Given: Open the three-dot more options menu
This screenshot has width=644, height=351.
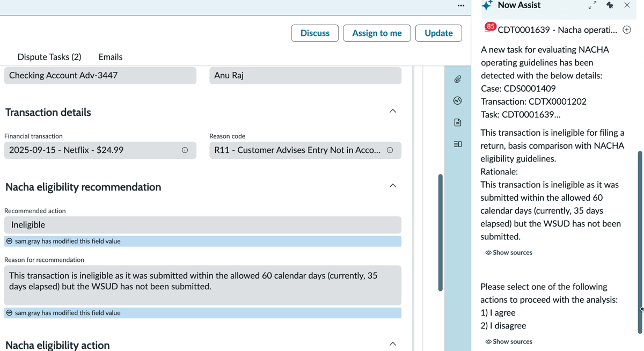Looking at the screenshot, I should click(x=460, y=5).
